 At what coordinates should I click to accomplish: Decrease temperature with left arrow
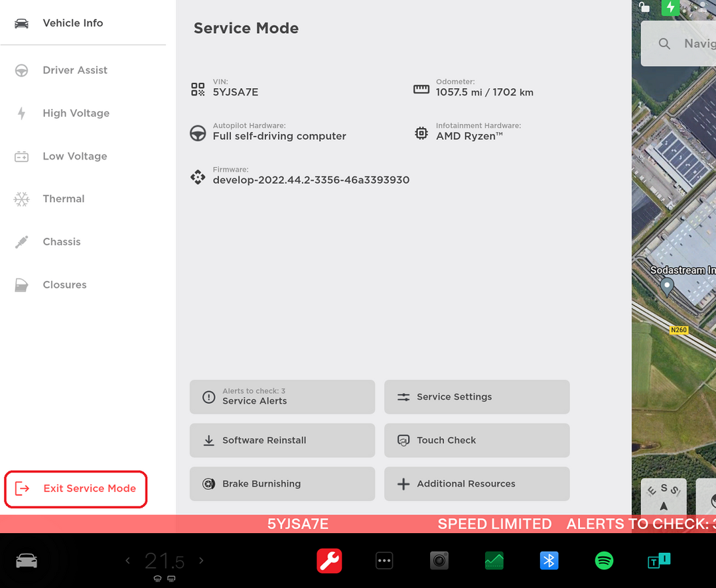[x=128, y=561]
